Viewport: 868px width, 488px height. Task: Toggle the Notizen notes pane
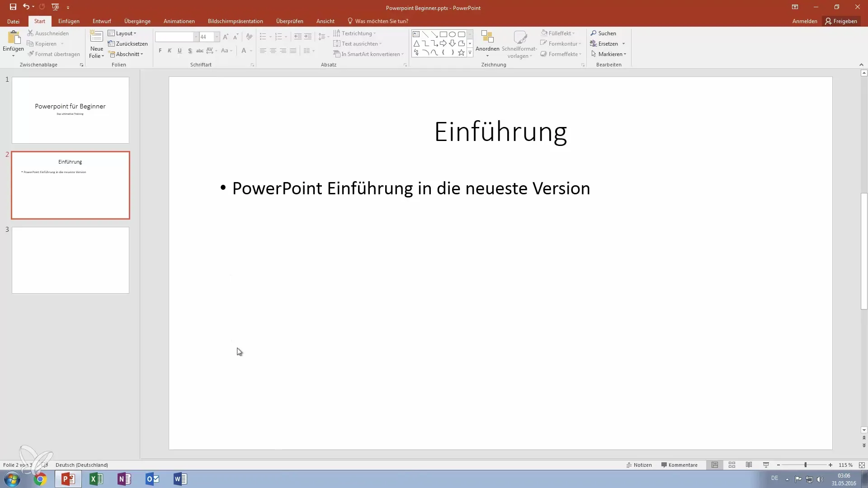coord(639,465)
